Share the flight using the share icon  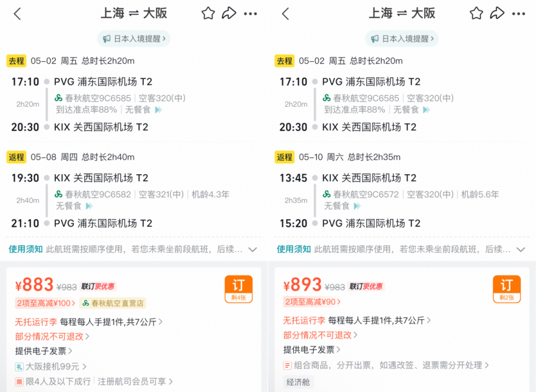pos(230,13)
